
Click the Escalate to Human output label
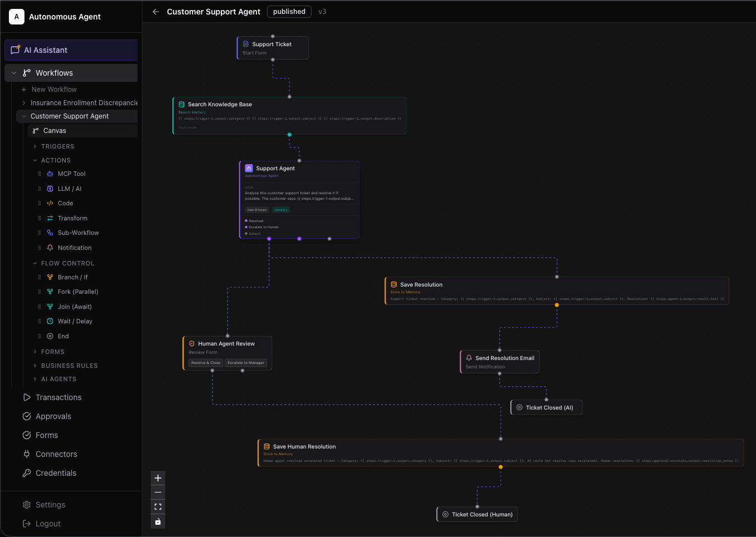click(264, 227)
